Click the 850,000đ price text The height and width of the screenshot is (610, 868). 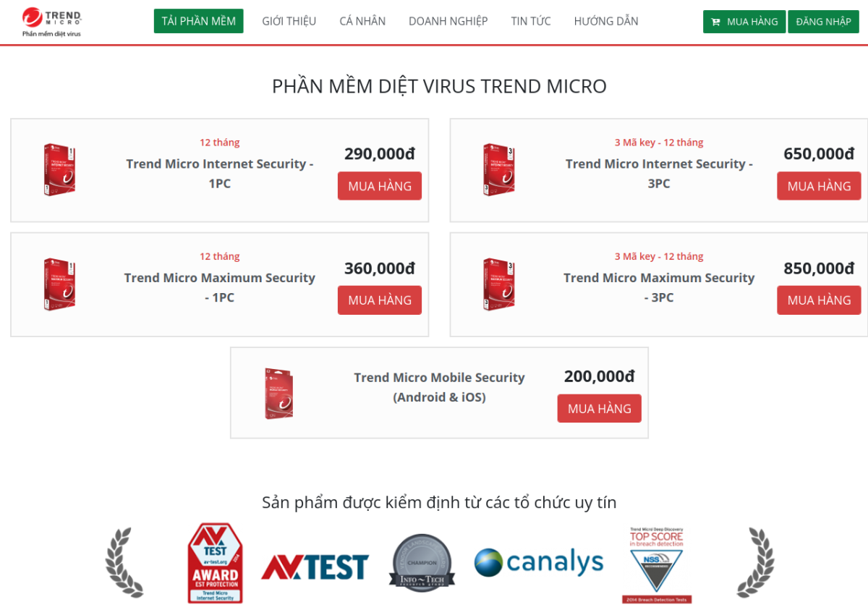click(x=819, y=268)
